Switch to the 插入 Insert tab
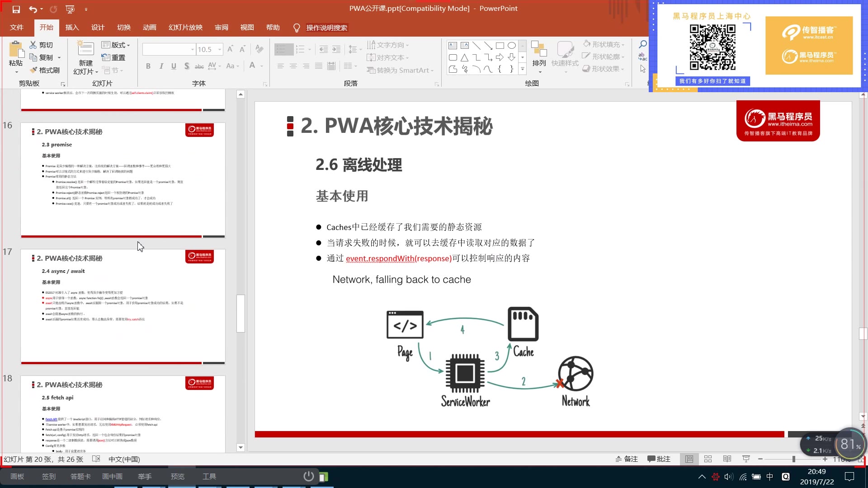 click(72, 28)
